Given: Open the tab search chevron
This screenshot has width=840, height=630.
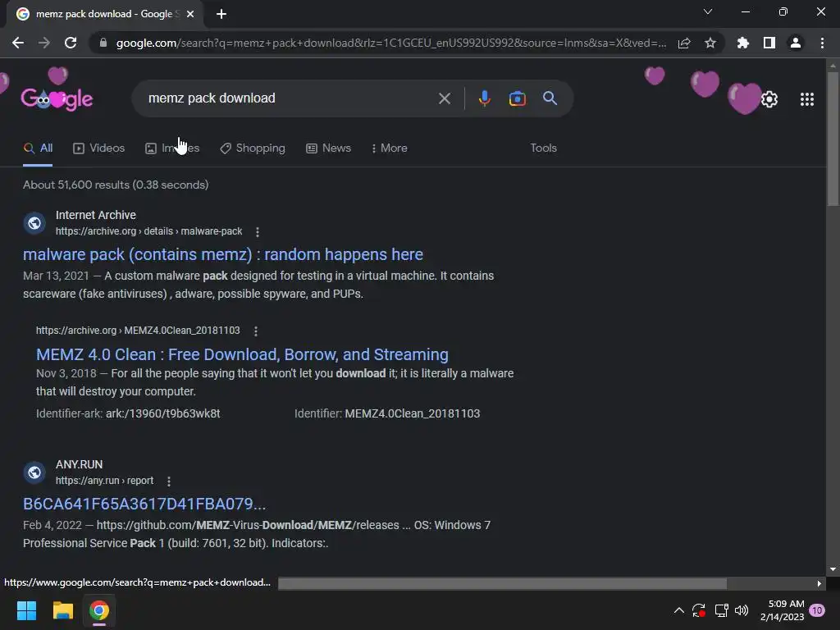Looking at the screenshot, I should pos(708,11).
